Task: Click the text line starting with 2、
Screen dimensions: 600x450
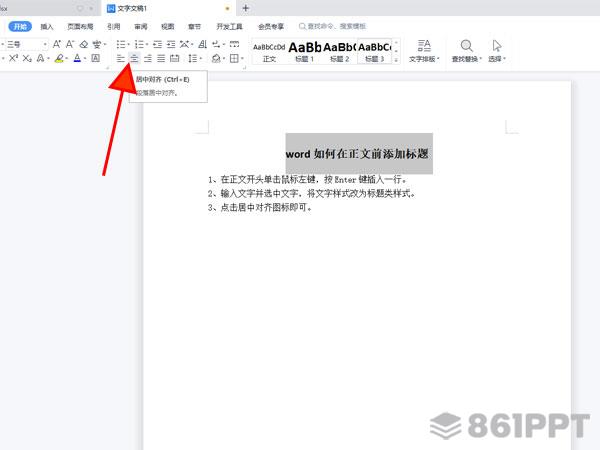Action: [x=312, y=193]
